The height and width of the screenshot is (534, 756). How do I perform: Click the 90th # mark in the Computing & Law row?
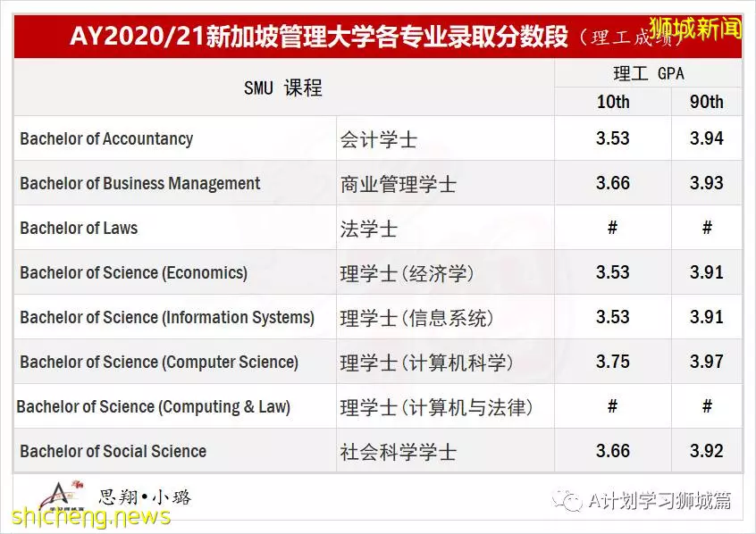707,406
